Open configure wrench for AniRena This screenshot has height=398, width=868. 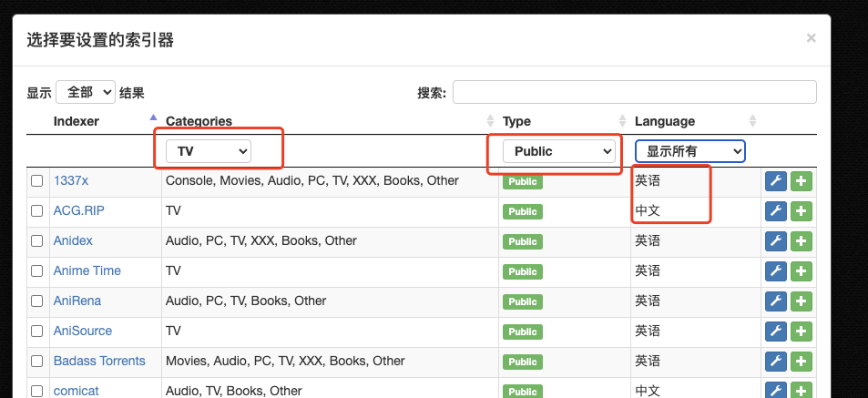coord(776,301)
